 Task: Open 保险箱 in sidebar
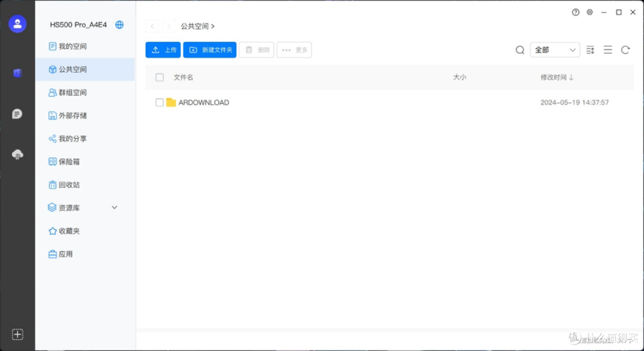(85, 161)
